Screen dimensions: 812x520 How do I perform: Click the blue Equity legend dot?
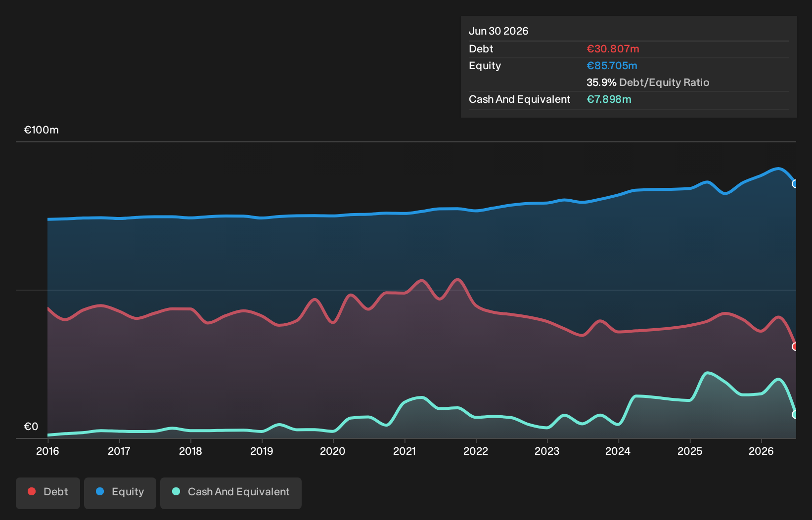pos(100,491)
